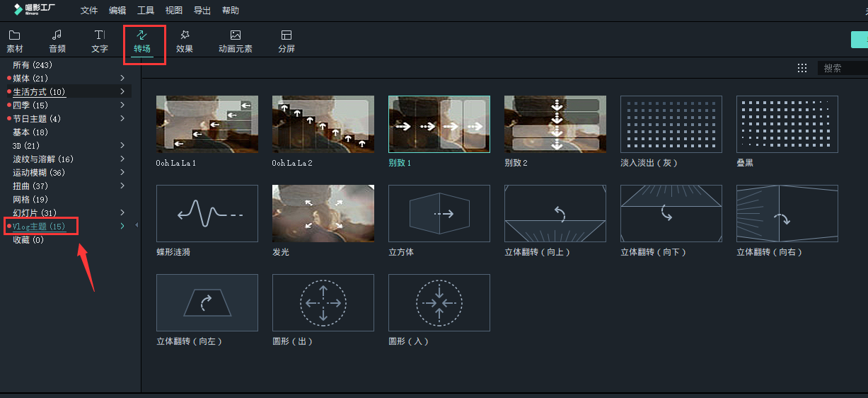Select the 转场 transitions tab
Screen dimensions: 868x398
[x=142, y=42]
